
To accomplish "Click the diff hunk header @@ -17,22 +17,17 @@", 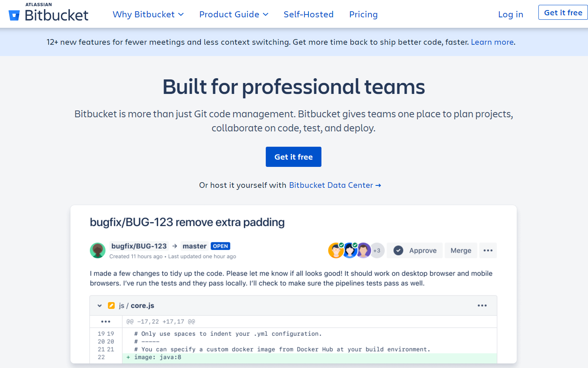I will pos(161,322).
